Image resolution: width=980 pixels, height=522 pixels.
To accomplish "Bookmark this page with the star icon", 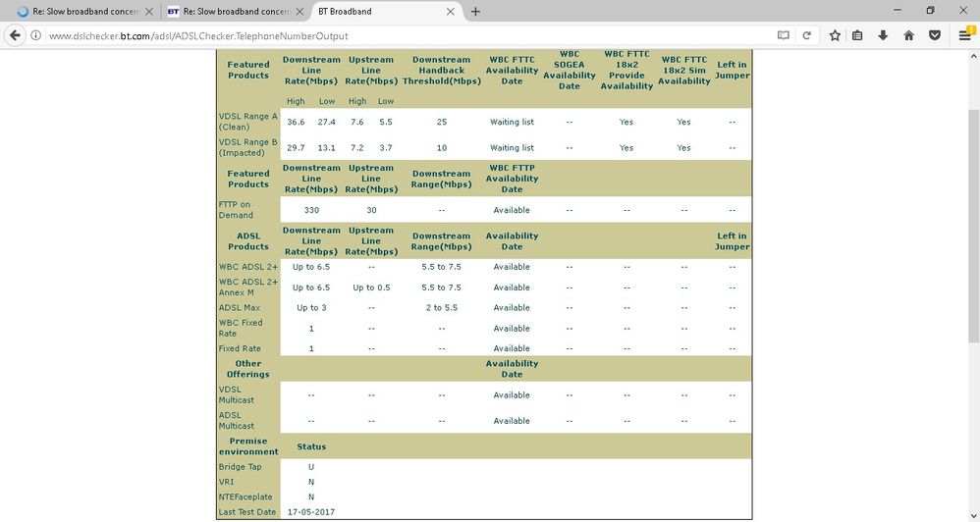I will pos(835,35).
